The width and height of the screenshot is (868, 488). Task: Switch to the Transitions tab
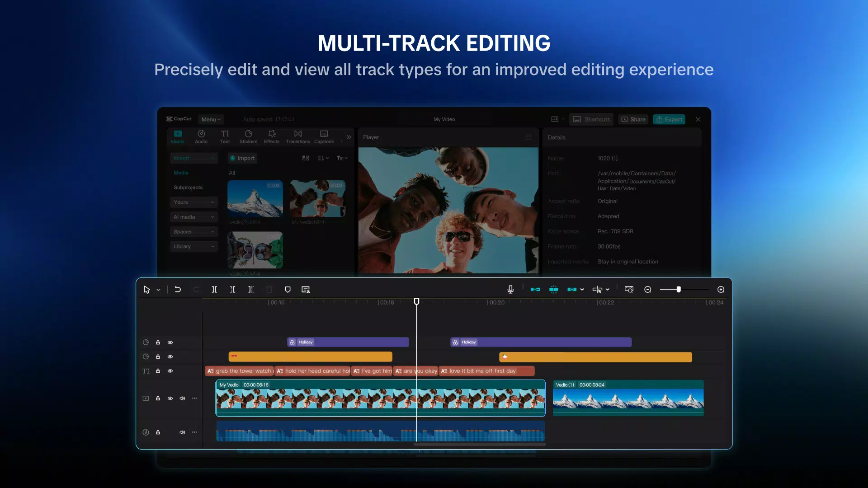298,136
